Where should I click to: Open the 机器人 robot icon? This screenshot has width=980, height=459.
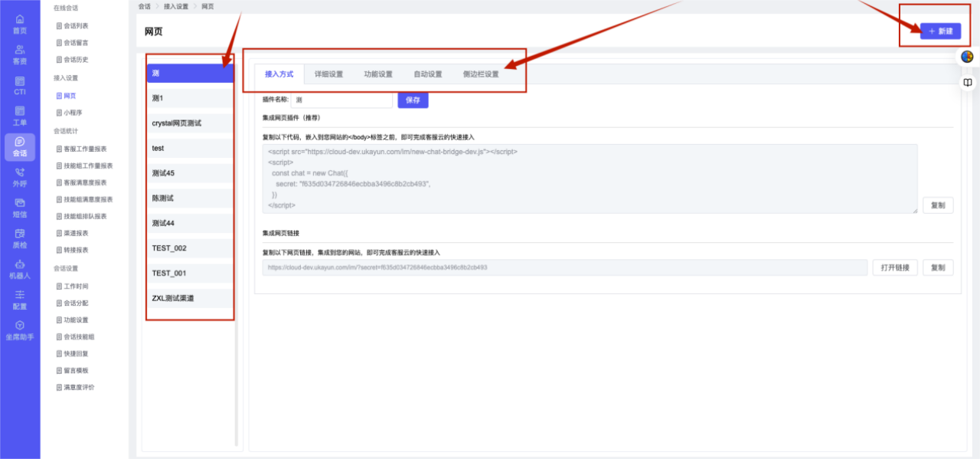20,269
